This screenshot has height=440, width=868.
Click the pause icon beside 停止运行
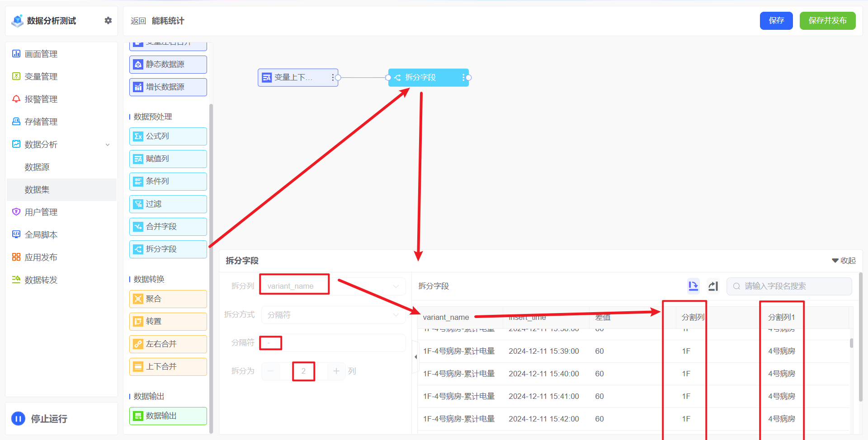point(18,419)
